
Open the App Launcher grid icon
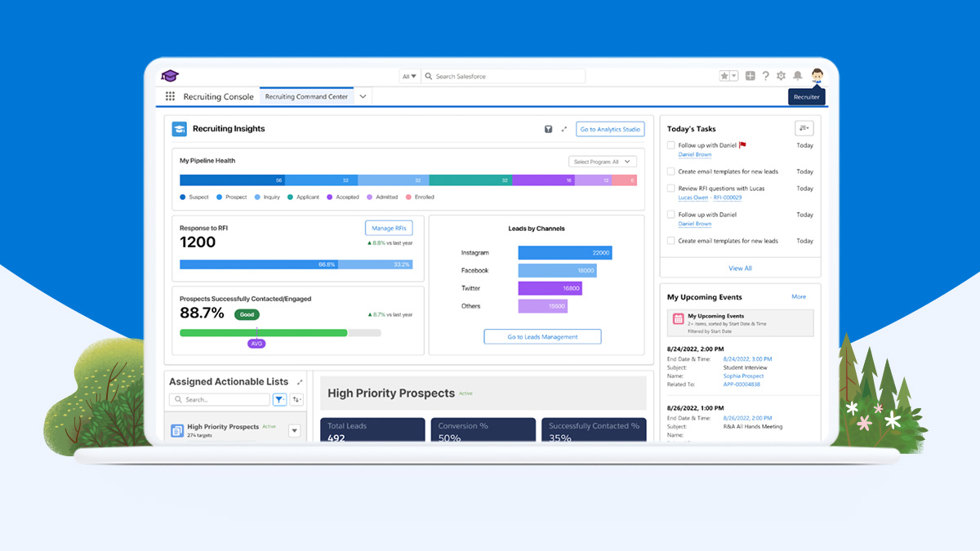click(170, 97)
